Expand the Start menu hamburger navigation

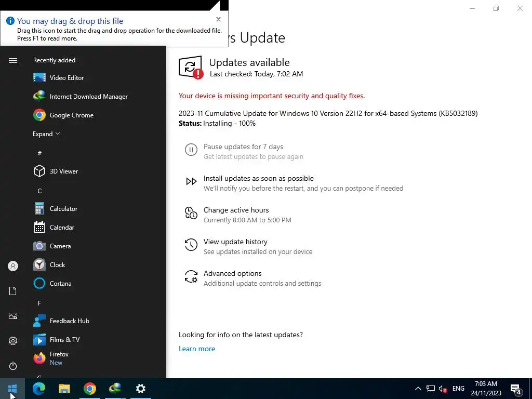coord(13,60)
